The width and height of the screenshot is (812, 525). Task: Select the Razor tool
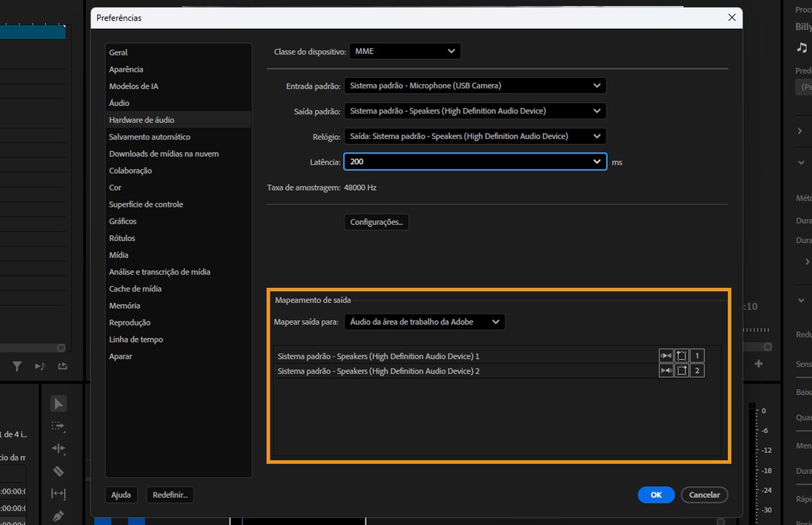[58, 471]
